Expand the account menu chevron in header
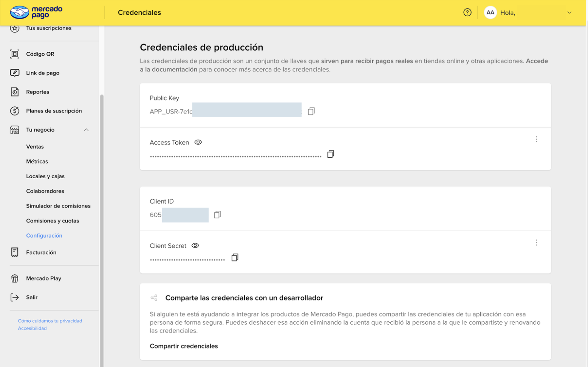The width and height of the screenshot is (588, 367). (x=569, y=12)
